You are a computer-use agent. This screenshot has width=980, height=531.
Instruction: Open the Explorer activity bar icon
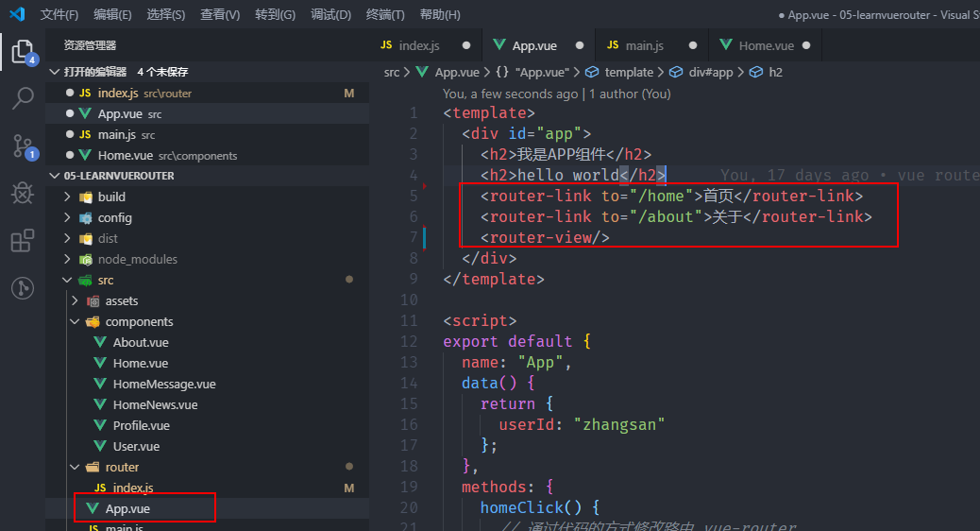(x=23, y=51)
